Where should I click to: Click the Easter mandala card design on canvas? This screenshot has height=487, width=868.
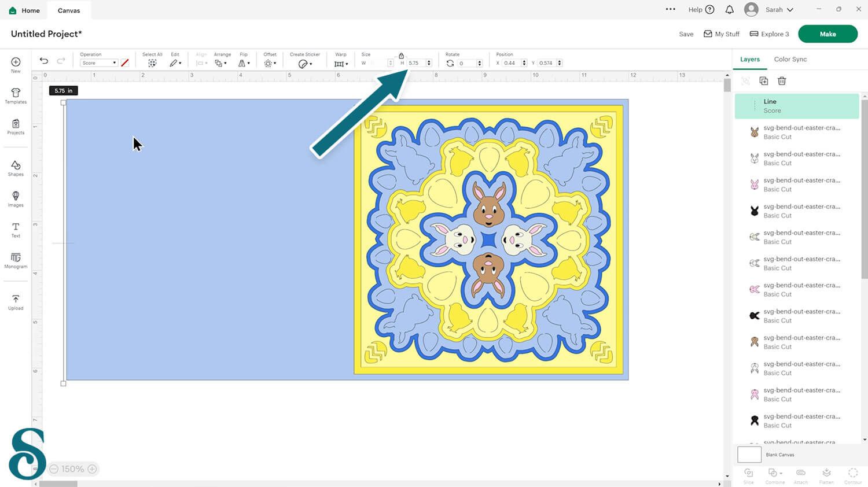tap(488, 239)
